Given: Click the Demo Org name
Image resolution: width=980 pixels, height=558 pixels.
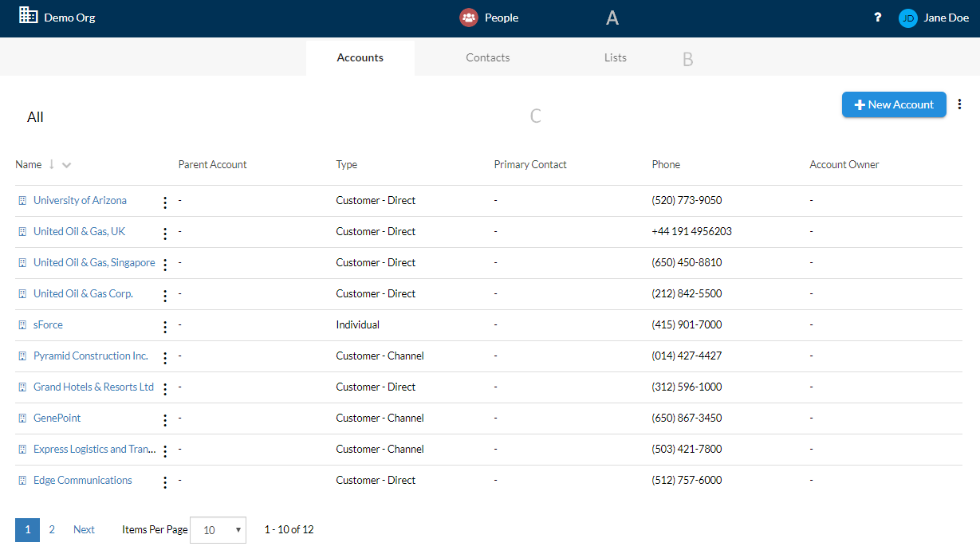Looking at the screenshot, I should (69, 17).
